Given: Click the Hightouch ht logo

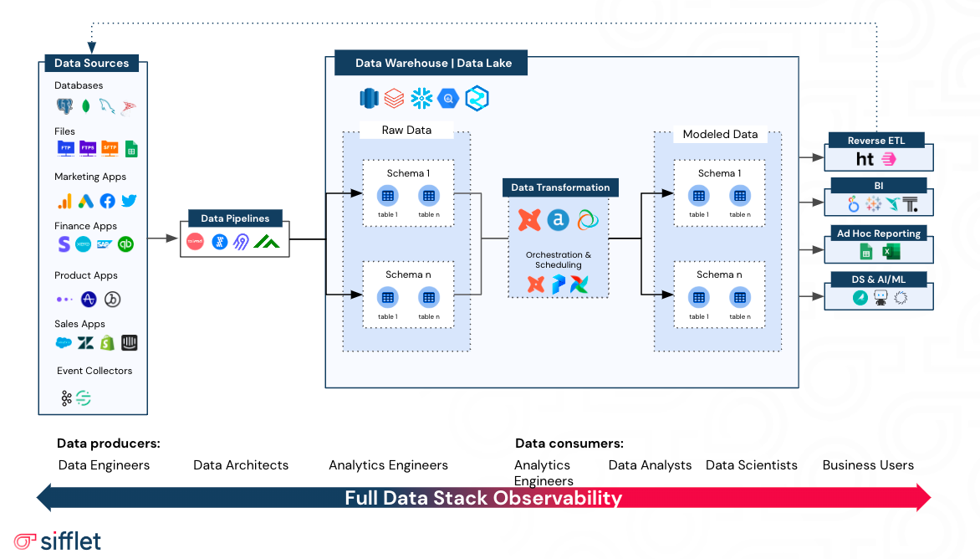Looking at the screenshot, I should coord(865,159).
